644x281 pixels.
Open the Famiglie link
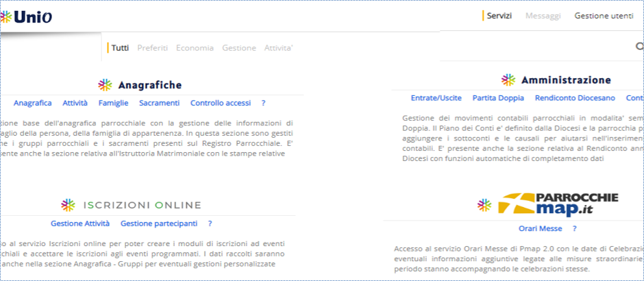[x=113, y=103]
